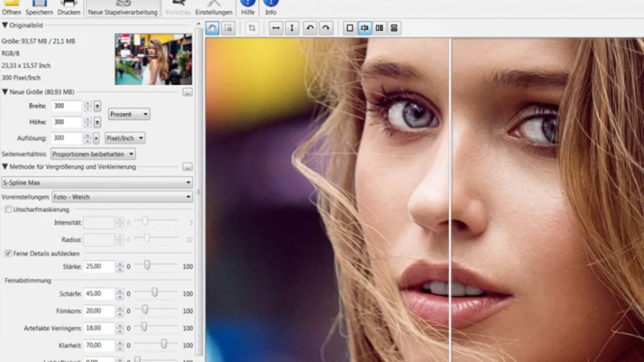
Task: Flip the image horizontally
Action: tap(276, 28)
